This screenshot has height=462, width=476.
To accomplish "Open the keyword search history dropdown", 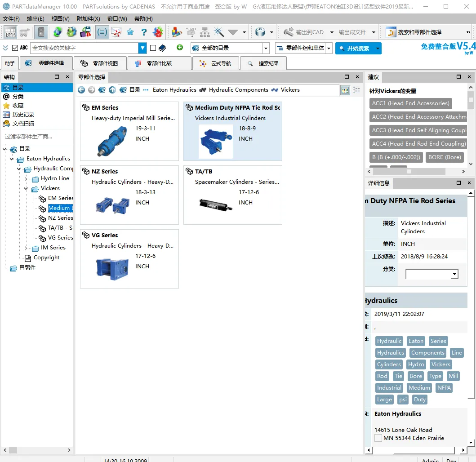I will tap(142, 48).
